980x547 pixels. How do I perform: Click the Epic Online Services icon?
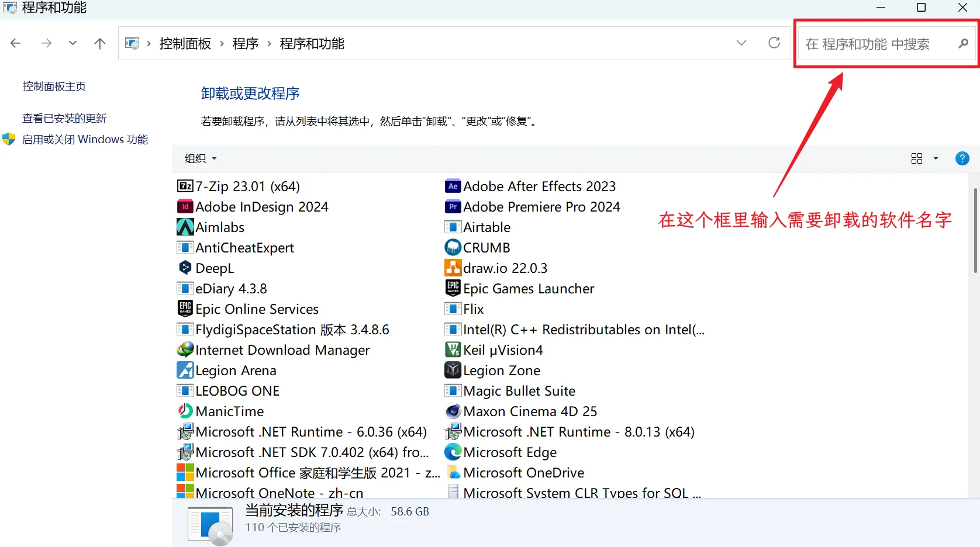[x=185, y=309]
